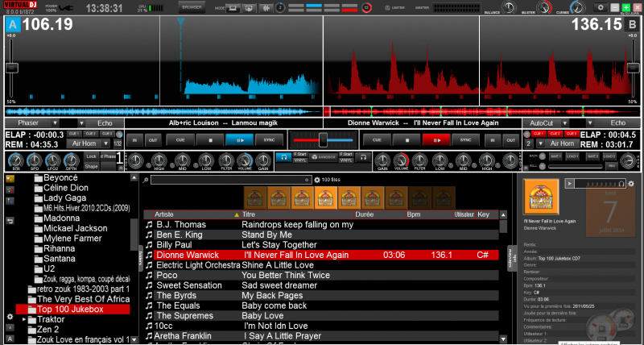
Task: Select the Traktor folder in browser tree
Action: 53,319
